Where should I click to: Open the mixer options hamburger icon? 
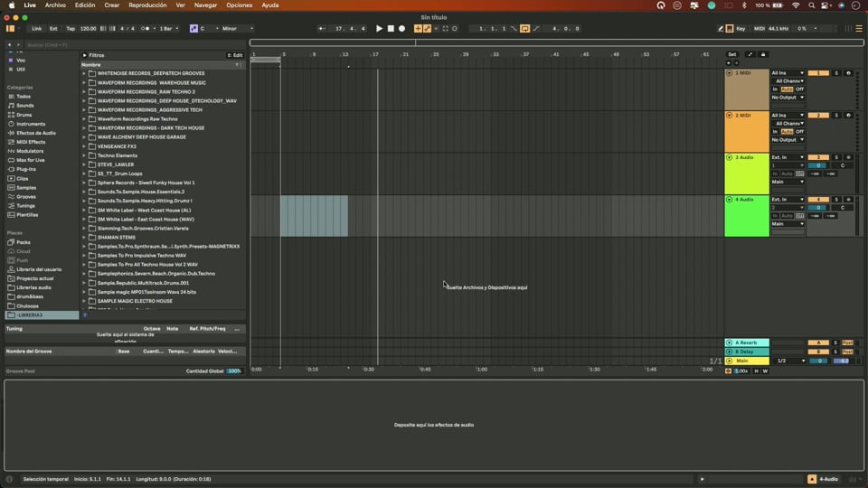[859, 28]
